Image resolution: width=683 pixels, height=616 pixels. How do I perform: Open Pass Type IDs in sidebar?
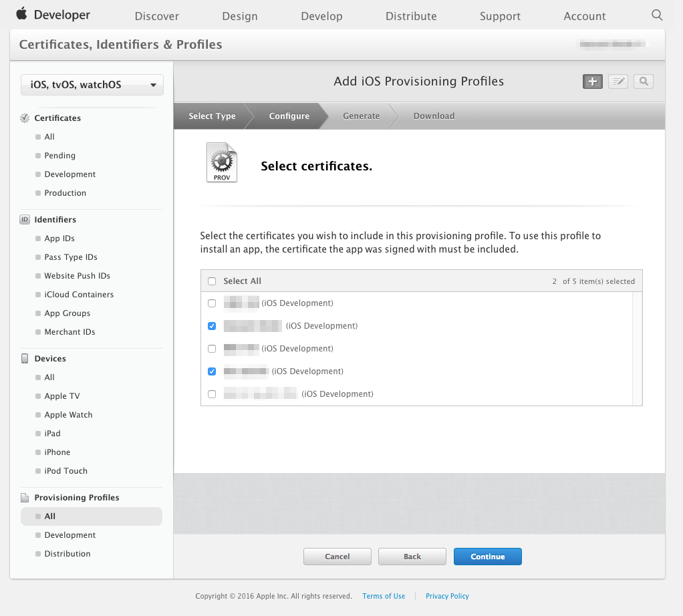click(x=71, y=257)
